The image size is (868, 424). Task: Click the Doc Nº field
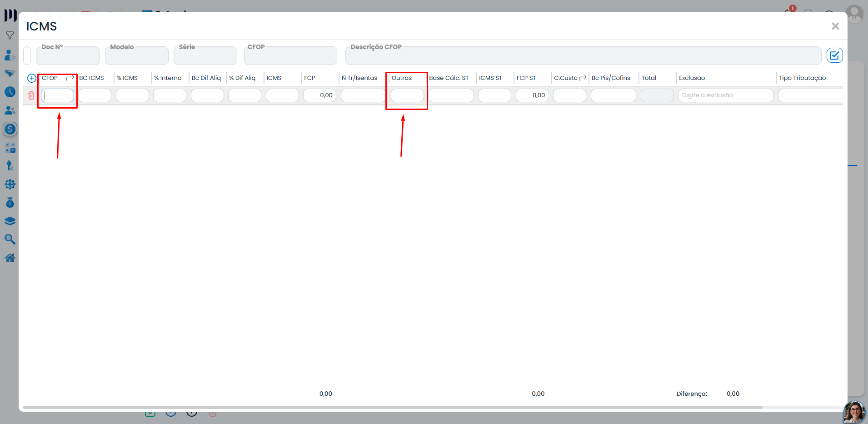pyautogui.click(x=68, y=55)
